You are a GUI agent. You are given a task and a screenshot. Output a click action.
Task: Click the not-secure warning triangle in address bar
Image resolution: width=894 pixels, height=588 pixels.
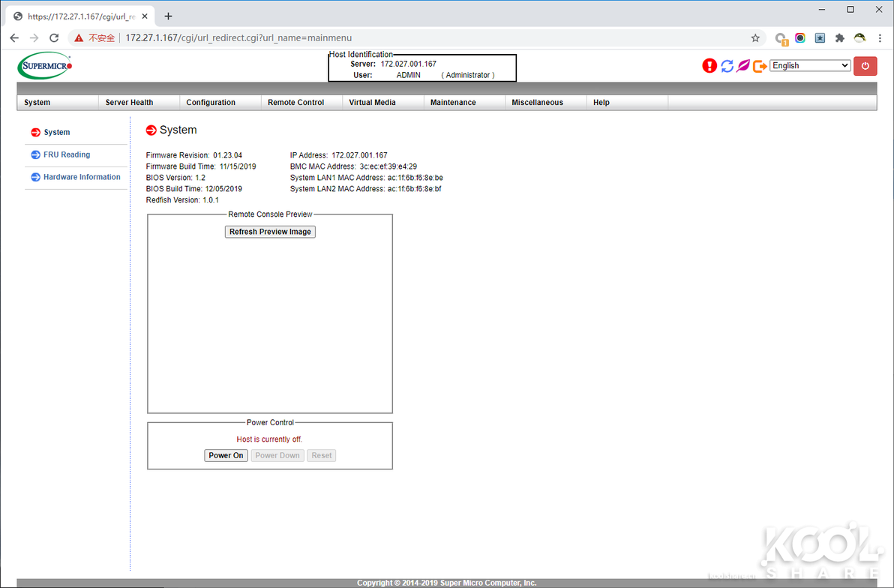coord(79,38)
